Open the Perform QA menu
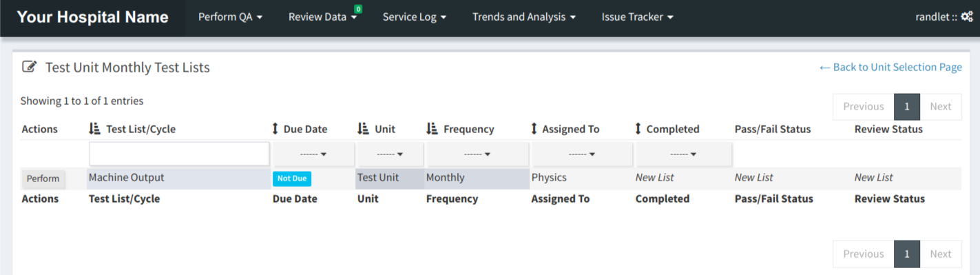This screenshot has height=275, width=980. click(231, 17)
